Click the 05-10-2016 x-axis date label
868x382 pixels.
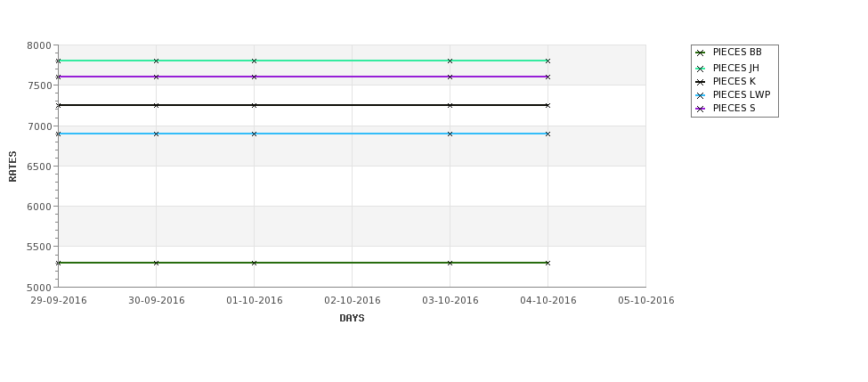click(x=646, y=301)
